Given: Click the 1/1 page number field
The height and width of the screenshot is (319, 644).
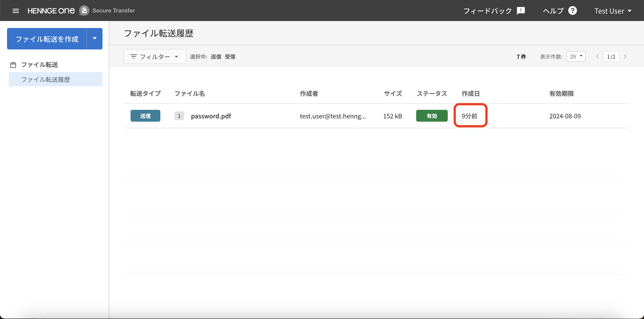Looking at the screenshot, I should [x=611, y=56].
